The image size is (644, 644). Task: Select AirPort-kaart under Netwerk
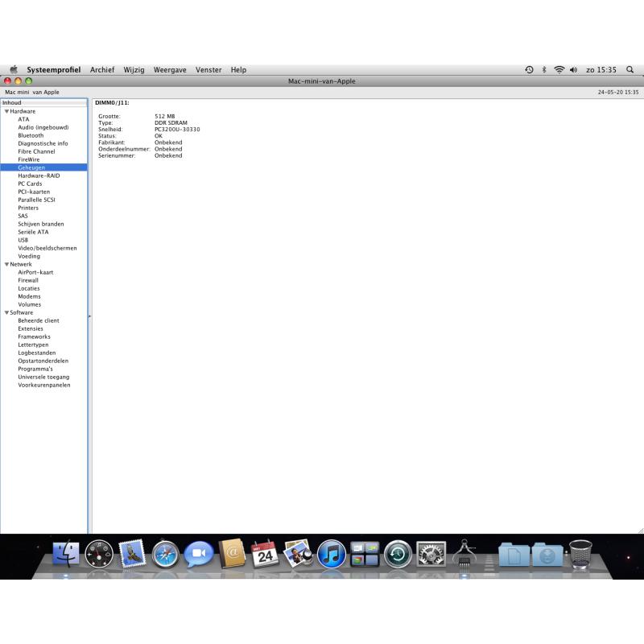(x=35, y=272)
